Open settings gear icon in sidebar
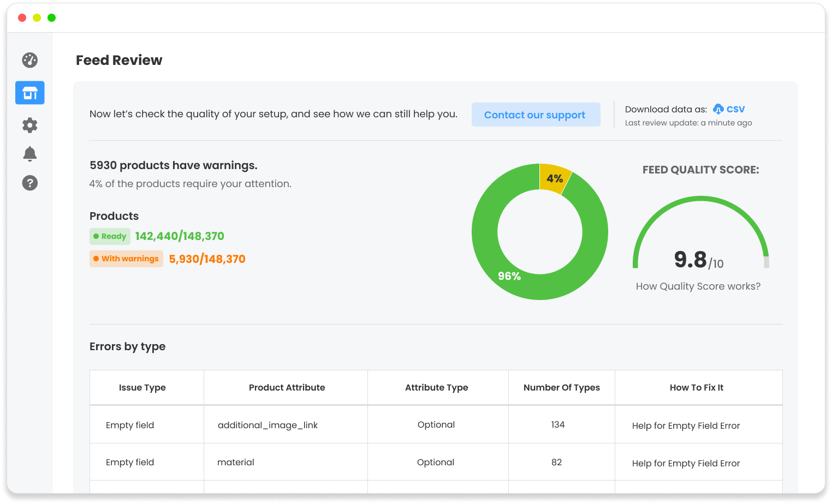This screenshot has height=504, width=832. 30,125
